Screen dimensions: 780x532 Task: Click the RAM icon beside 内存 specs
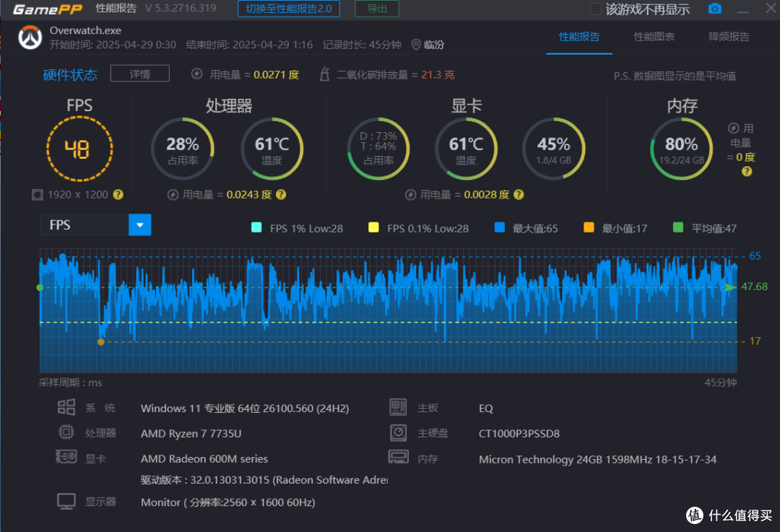(399, 457)
